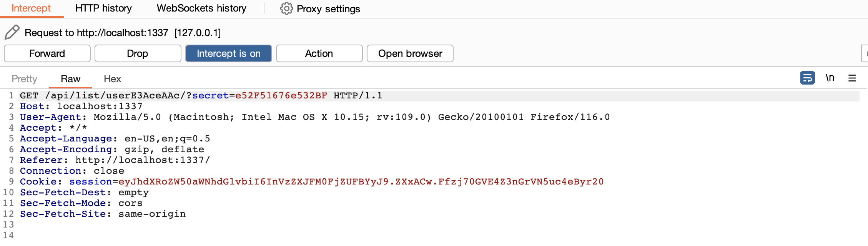The height and width of the screenshot is (246, 868).
Task: Select the Intercept tab
Action: point(31,8)
